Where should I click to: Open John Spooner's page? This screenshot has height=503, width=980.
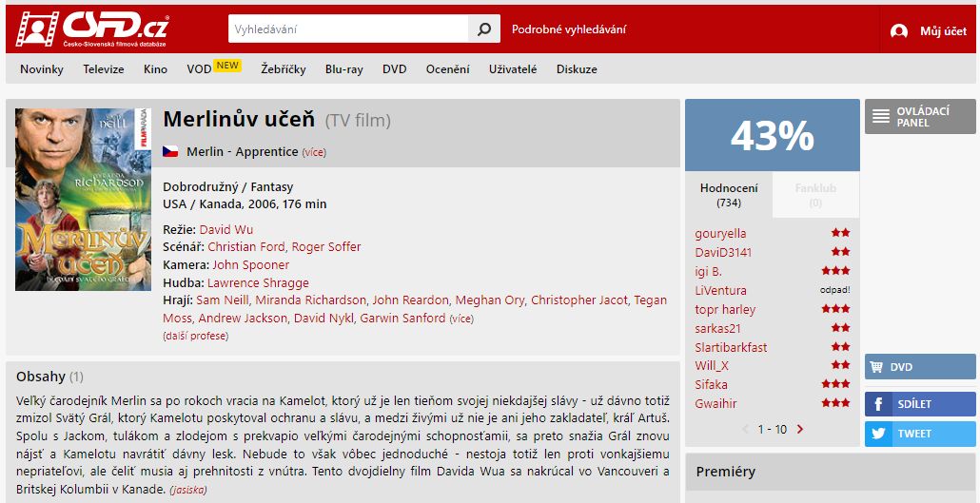coord(250,265)
